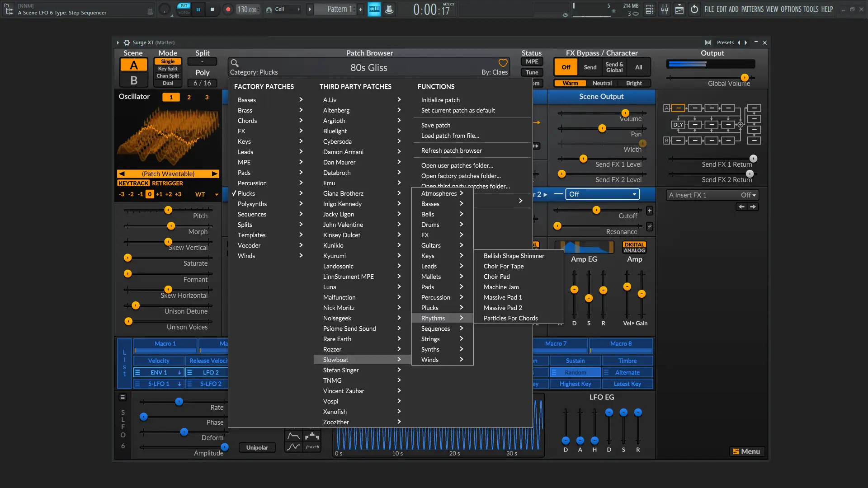The image size is (868, 488).
Task: Open the filter type Off dropdown
Action: pos(602,194)
